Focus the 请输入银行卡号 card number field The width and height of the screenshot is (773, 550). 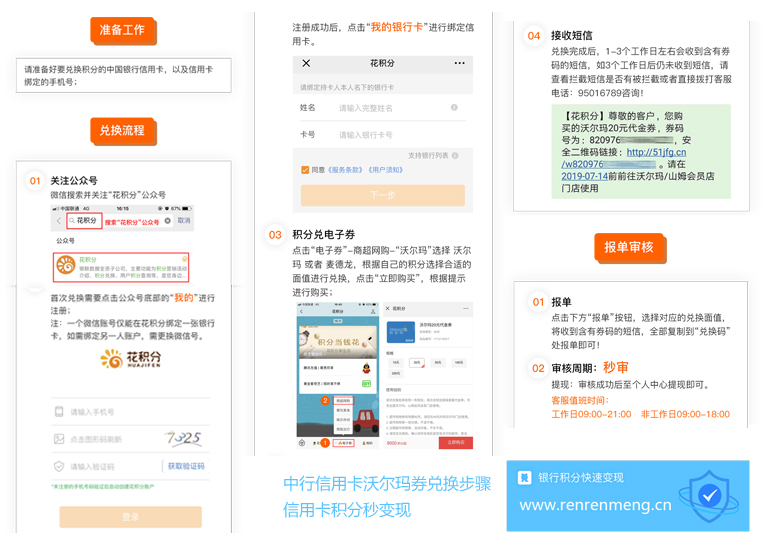pyautogui.click(x=366, y=135)
